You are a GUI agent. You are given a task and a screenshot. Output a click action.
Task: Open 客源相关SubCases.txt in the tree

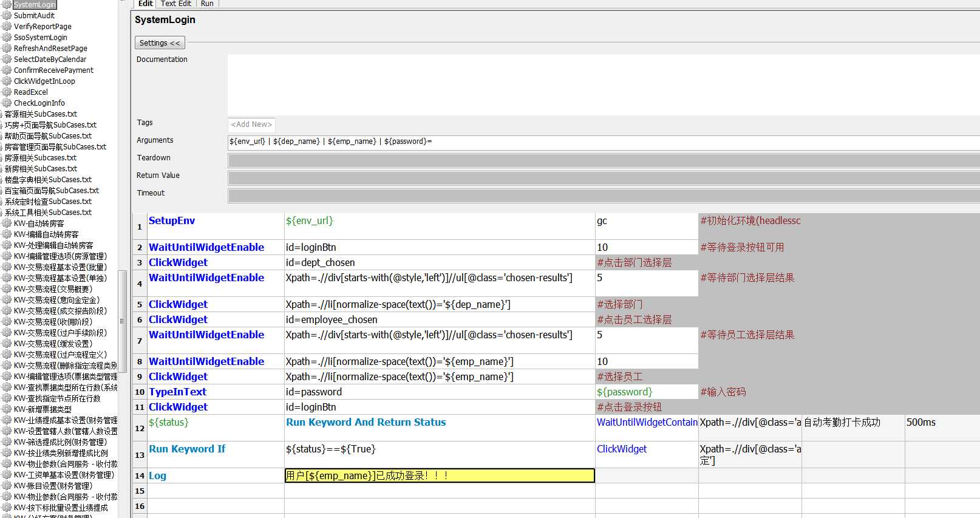click(x=41, y=114)
